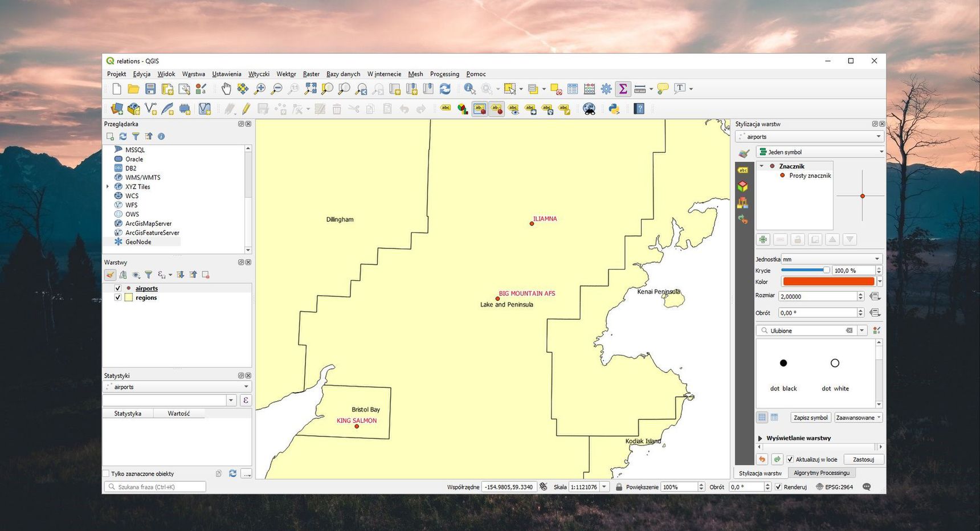Open a project with the folder icon
980x531 pixels.
(x=133, y=89)
